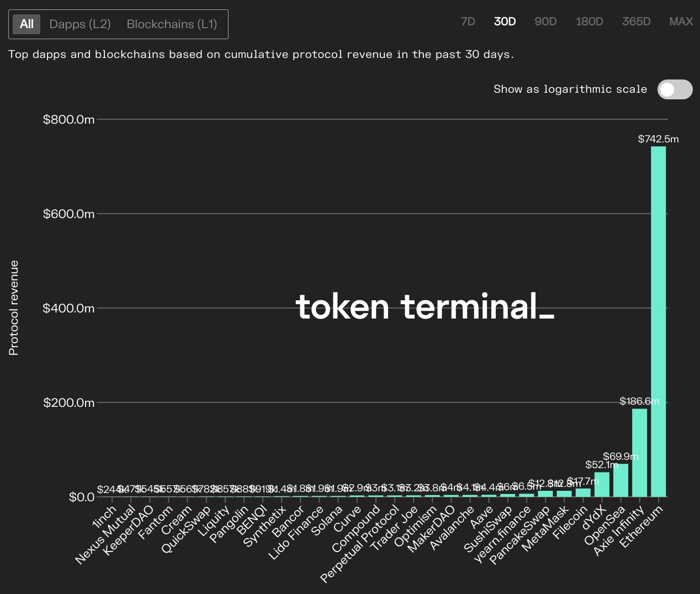
Task: Click the PancakeSwap revenue bar
Action: pos(545,494)
